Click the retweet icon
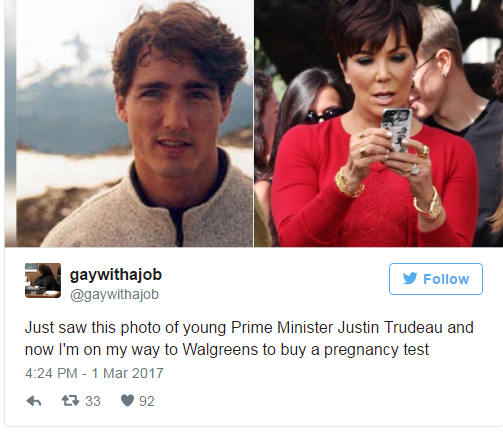This screenshot has width=503, height=432. [70, 401]
